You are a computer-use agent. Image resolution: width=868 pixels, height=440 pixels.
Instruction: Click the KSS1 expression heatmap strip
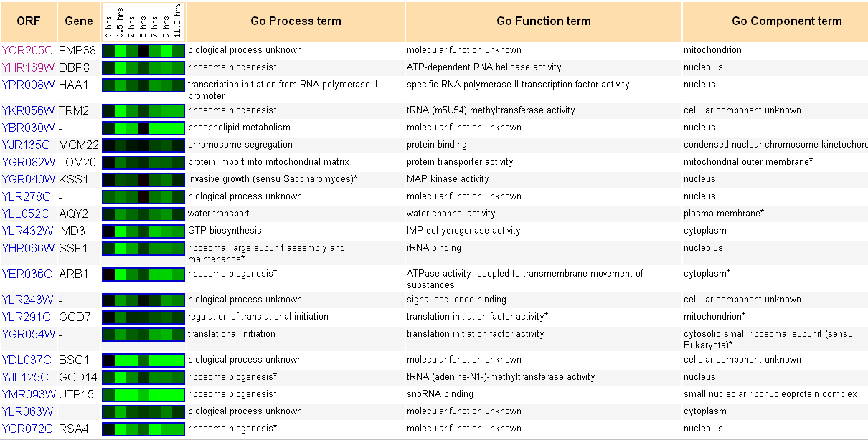[x=143, y=179]
